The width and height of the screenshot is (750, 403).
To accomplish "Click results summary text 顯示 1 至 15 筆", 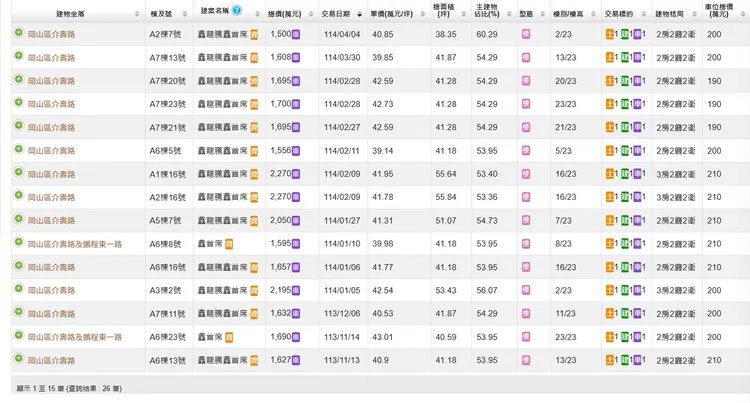I will (40, 389).
